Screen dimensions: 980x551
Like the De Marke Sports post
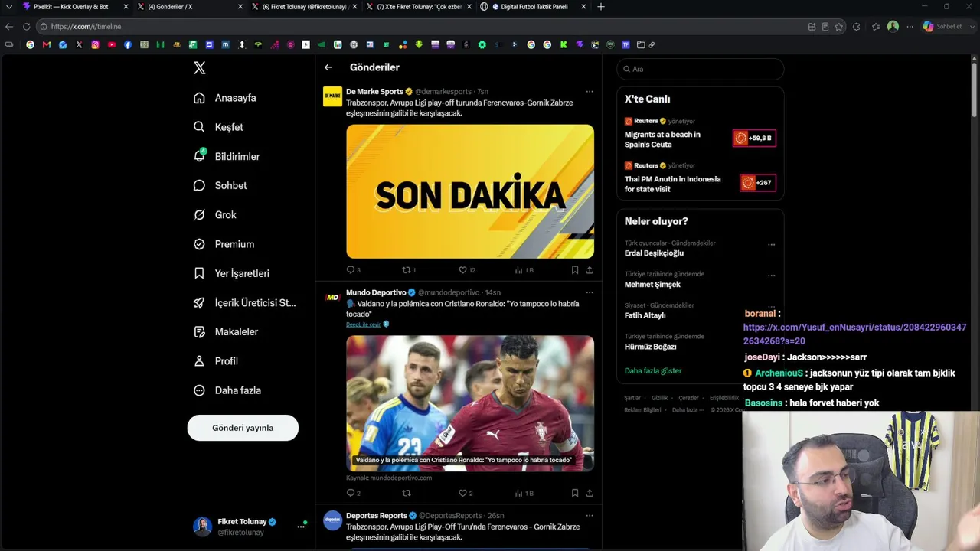466,270
